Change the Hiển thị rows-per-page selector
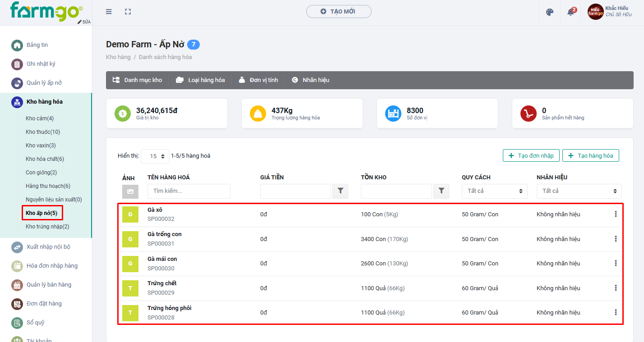644x342 pixels. (155, 156)
